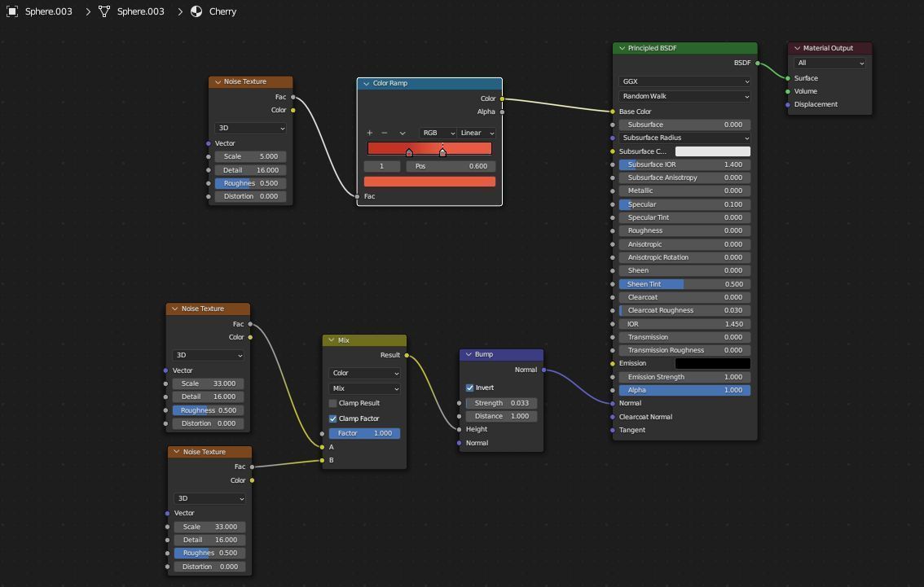Toggle Invert checkbox in Bump node
Image resolution: width=924 pixels, height=587 pixels.
[x=469, y=388]
